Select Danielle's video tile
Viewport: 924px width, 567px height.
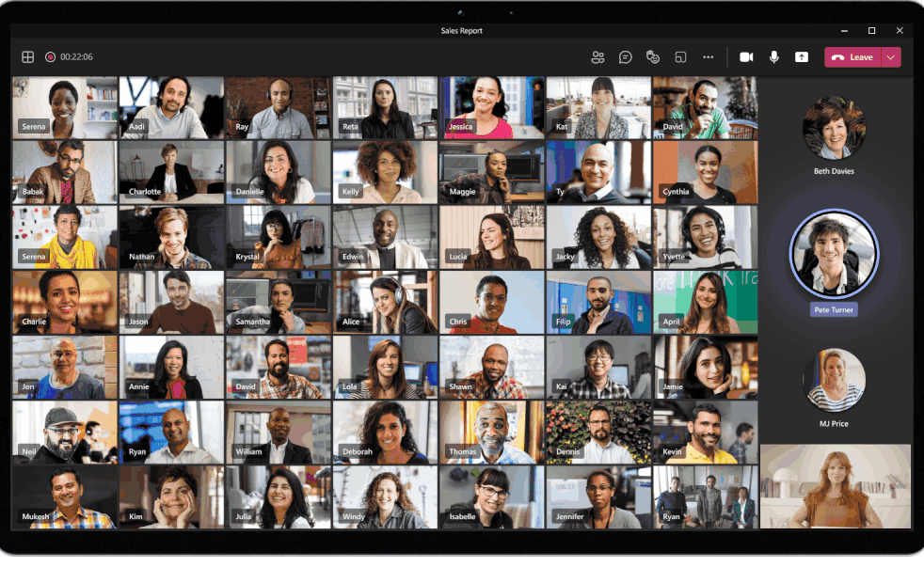pos(279,172)
